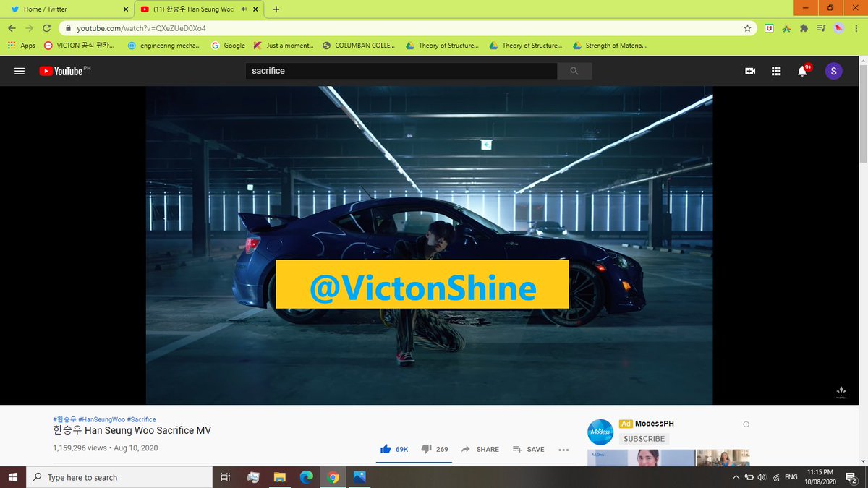Screen dimensions: 868x488
Task: Open the COLUMBAN COLLE... bookmark
Action: pyautogui.click(x=359, y=45)
